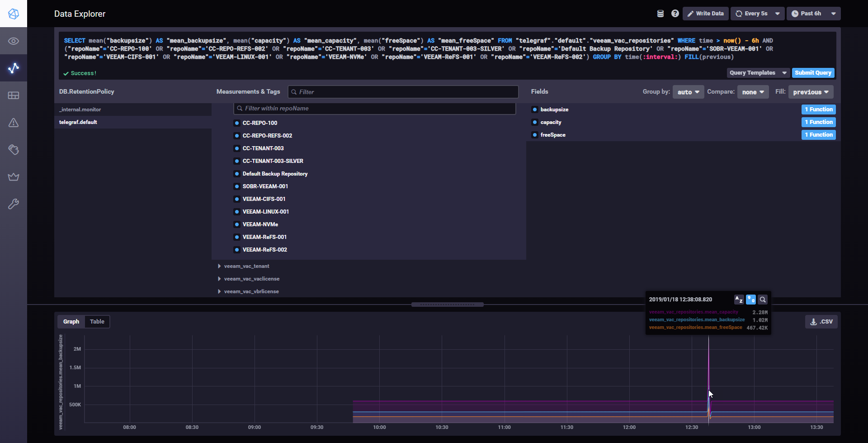Open Fill previous dropdown
Viewport: 868px width, 443px height.
(811, 92)
